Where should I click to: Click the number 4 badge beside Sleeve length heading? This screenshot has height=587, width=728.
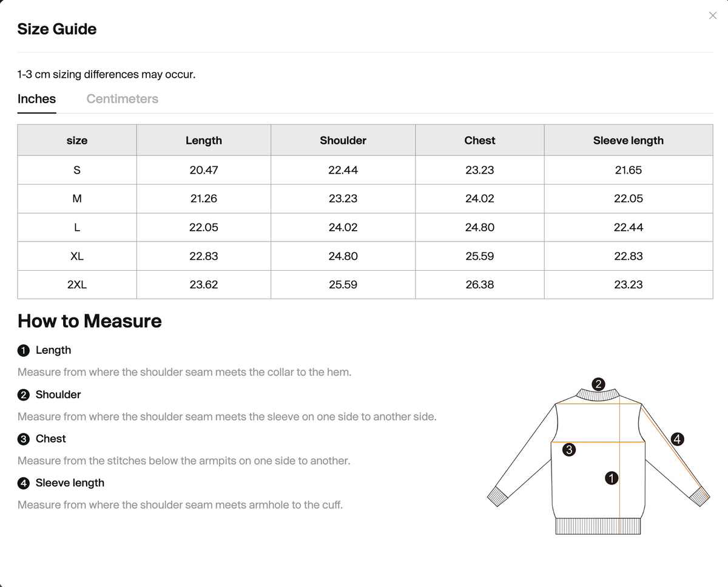click(24, 483)
